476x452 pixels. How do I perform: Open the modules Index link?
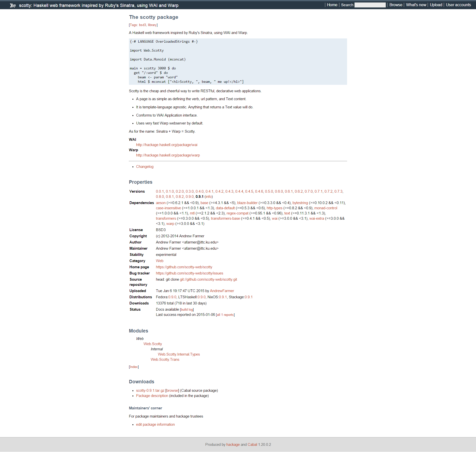[134, 367]
